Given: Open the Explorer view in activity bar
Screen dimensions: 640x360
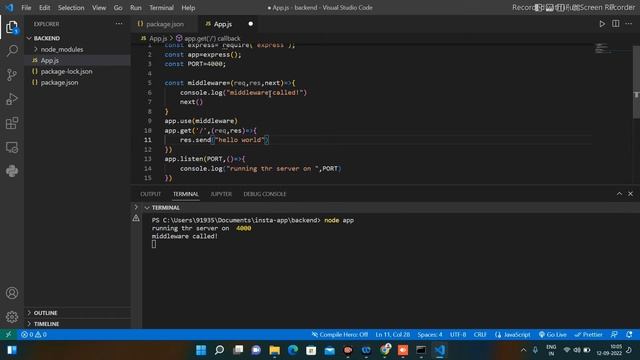Looking at the screenshot, I should (12, 27).
